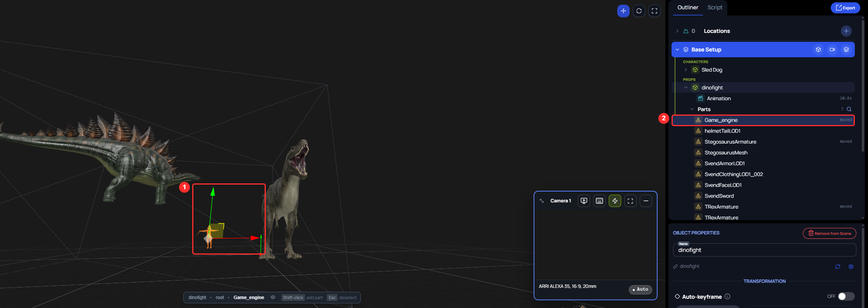Image resolution: width=868 pixels, height=308 pixels.
Task: Click the diagonal arrows icon beside Camera 1
Action: pos(542,201)
